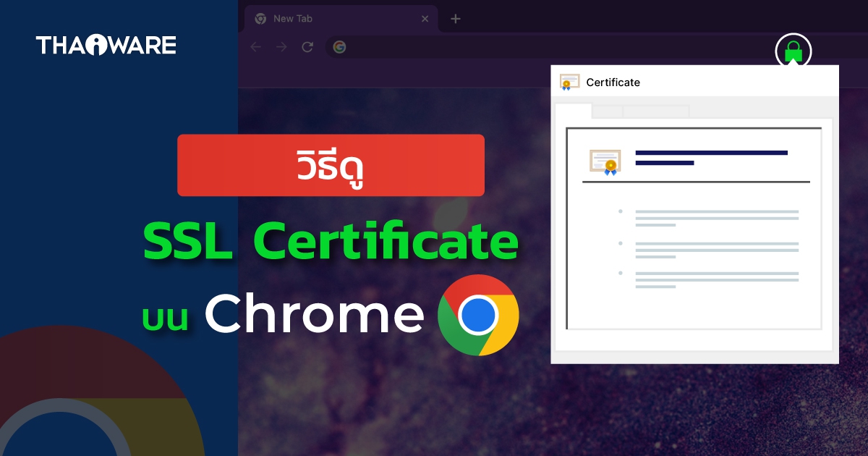The image size is (868, 456).
Task: Click the green SSL Certificate text
Action: pyautogui.click(x=331, y=242)
